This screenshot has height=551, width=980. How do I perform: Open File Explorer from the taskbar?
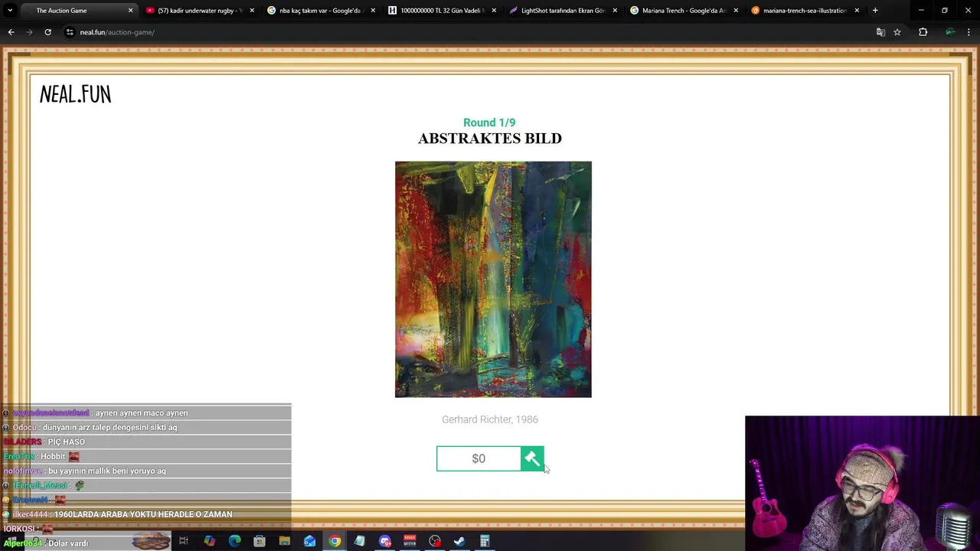285,541
